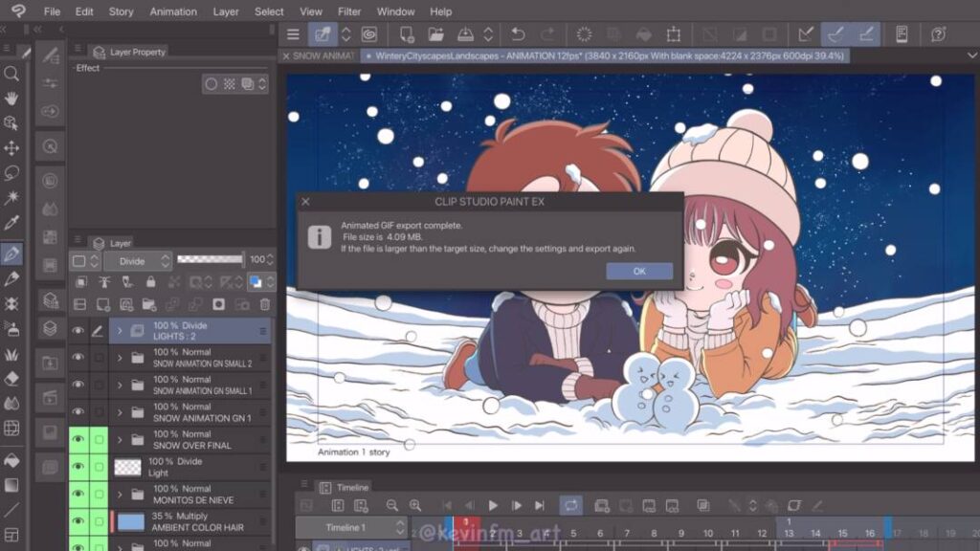Expand the MONITOS DE NIEVE folder

click(120, 495)
